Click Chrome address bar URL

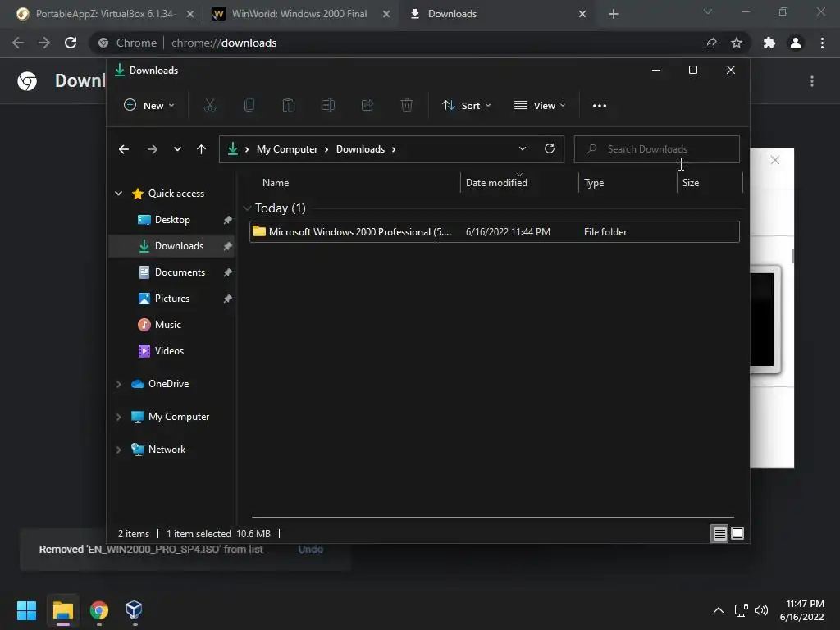coord(224,43)
